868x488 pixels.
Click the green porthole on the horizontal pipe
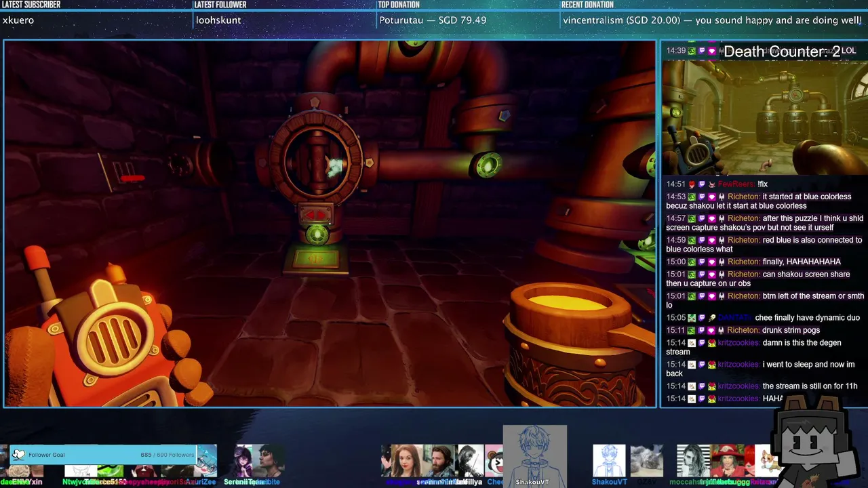point(488,165)
